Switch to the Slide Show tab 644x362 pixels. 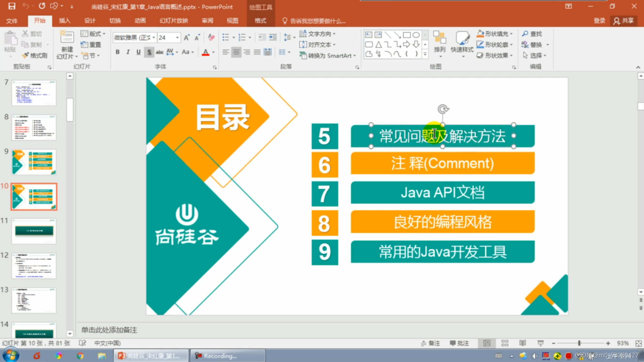click(174, 21)
